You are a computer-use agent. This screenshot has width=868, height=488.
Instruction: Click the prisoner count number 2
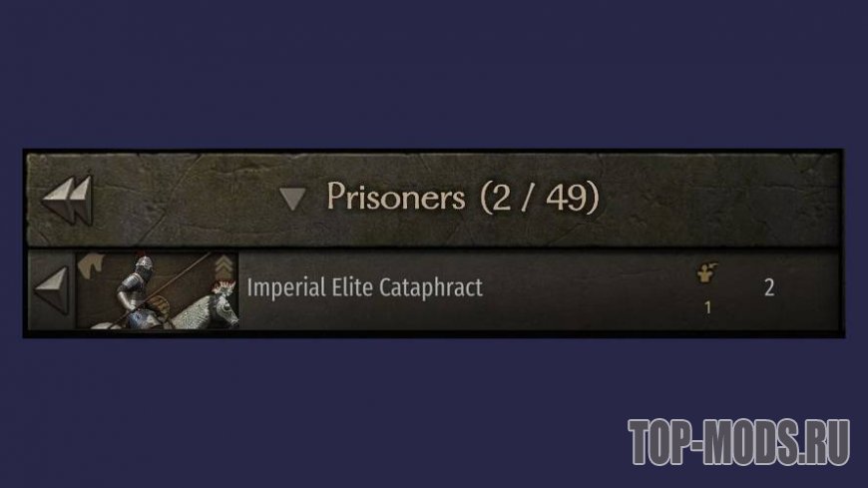pos(769,287)
